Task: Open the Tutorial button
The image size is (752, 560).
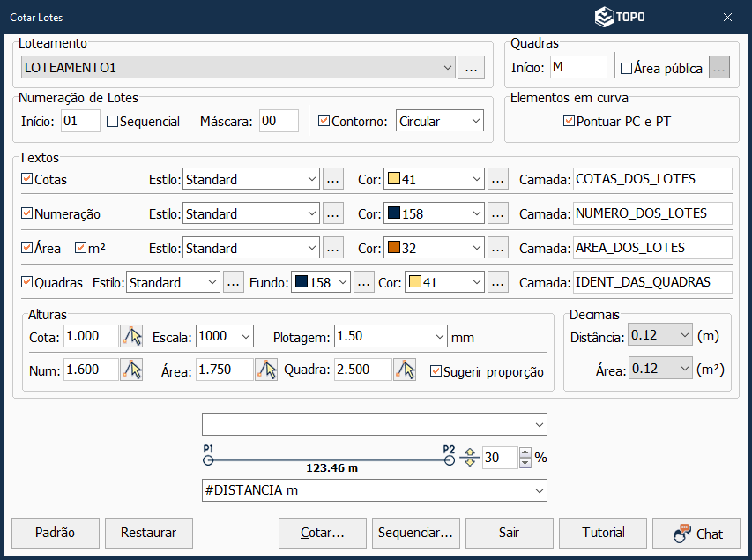Action: [x=603, y=533]
